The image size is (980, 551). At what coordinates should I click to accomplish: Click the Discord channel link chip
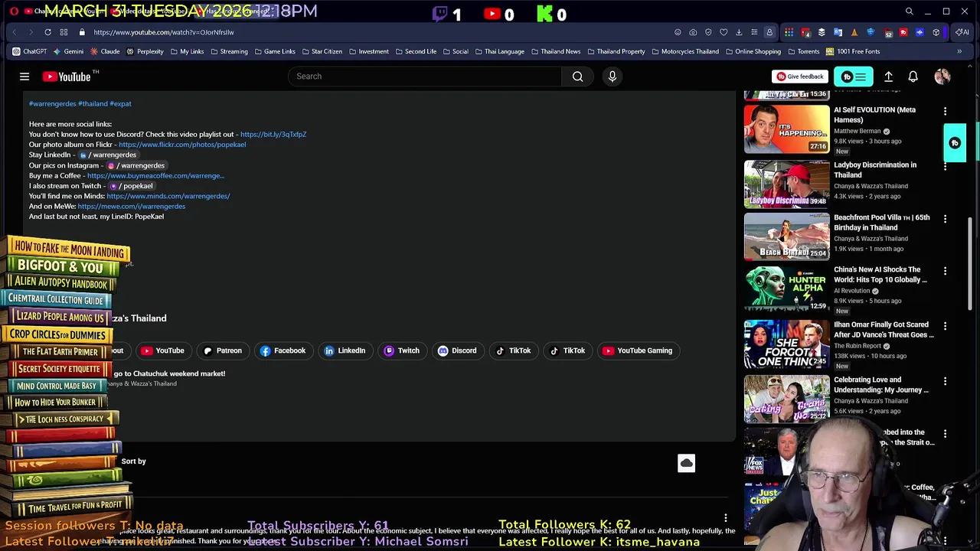point(457,350)
